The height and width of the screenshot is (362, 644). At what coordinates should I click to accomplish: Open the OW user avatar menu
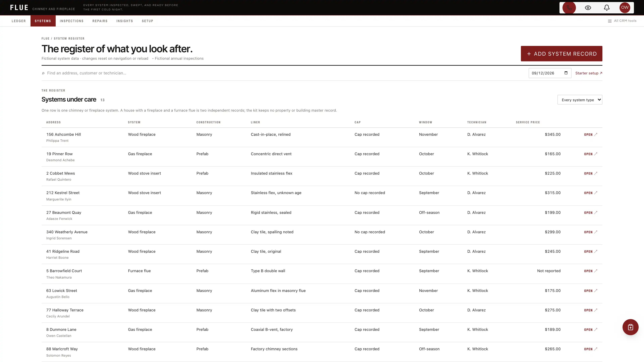pos(625,8)
